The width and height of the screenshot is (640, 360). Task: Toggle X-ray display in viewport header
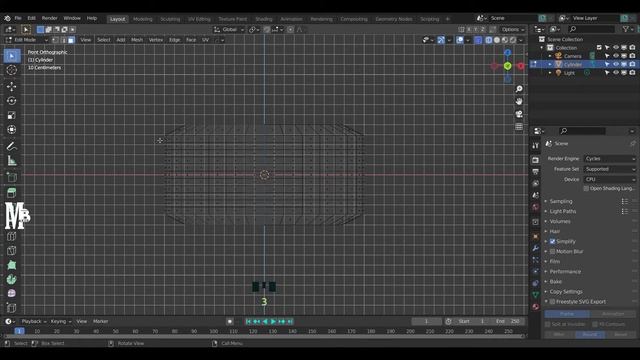[x=478, y=40]
